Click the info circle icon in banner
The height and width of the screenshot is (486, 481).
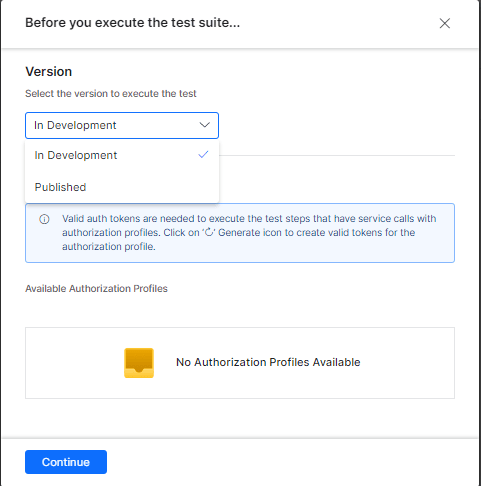[44, 219]
